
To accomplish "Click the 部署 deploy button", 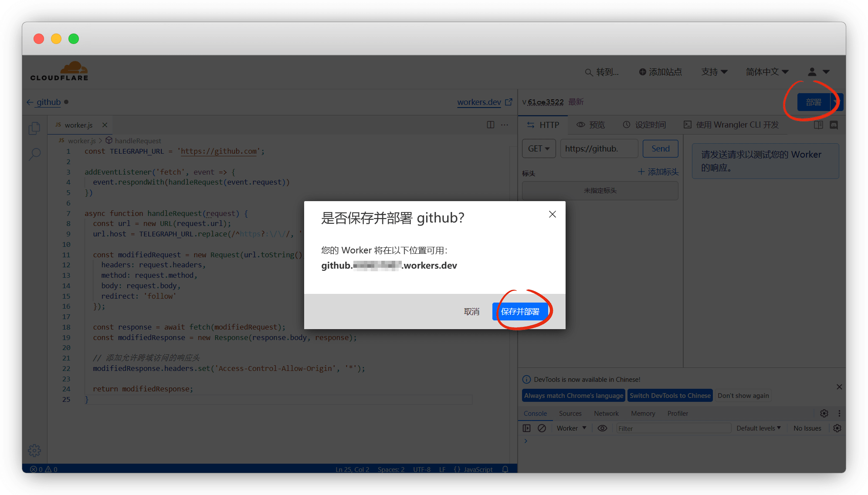I will pyautogui.click(x=813, y=102).
